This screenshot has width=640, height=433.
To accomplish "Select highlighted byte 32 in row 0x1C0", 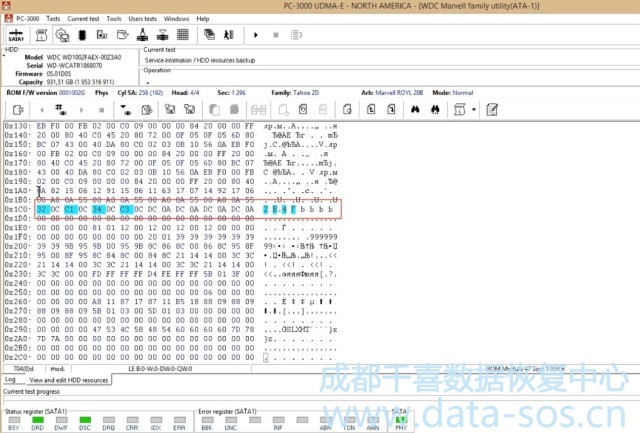I will click(43, 209).
